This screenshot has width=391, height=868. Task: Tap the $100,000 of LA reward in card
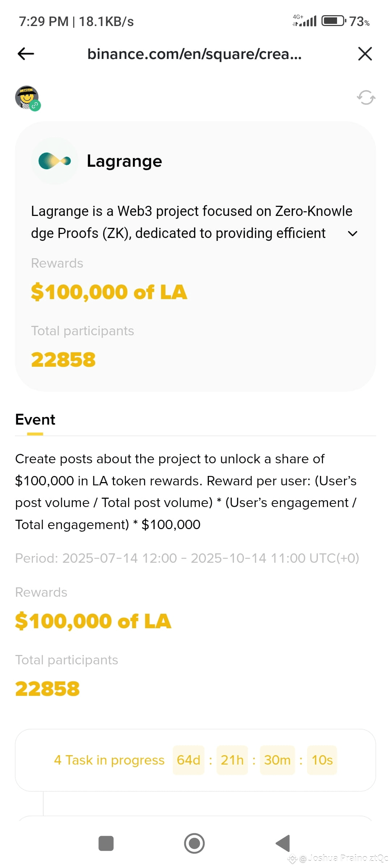(x=109, y=292)
